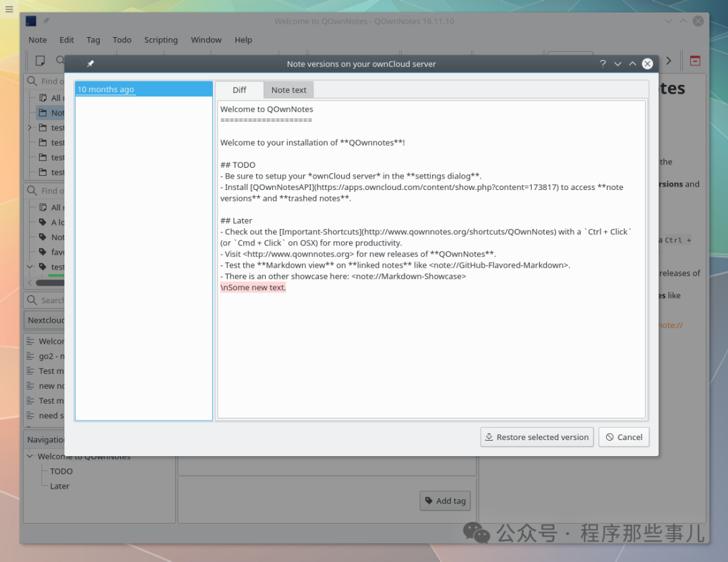Click the horizontal scrollbar under the tag tree

click(50, 282)
